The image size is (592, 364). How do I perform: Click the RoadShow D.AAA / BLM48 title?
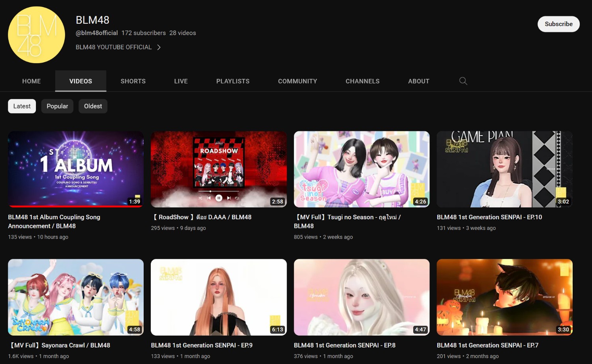click(x=201, y=217)
